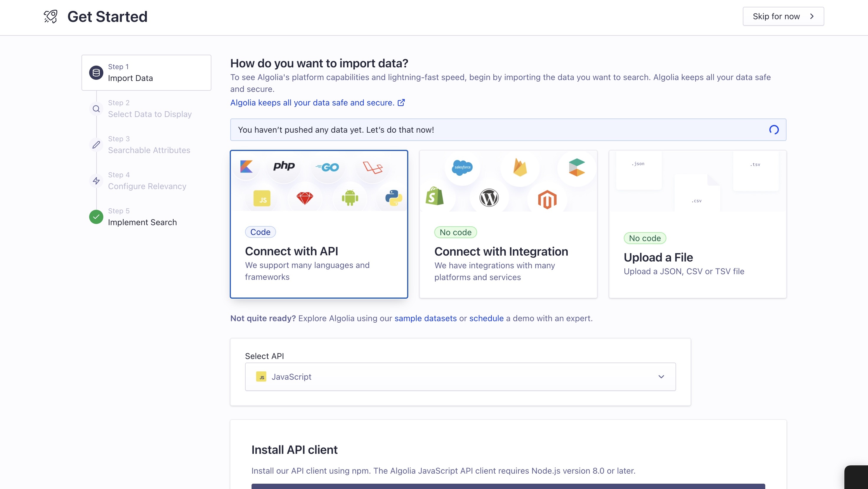Open the Select API JavaScript dropdown
The width and height of the screenshot is (868, 489).
[x=460, y=377]
